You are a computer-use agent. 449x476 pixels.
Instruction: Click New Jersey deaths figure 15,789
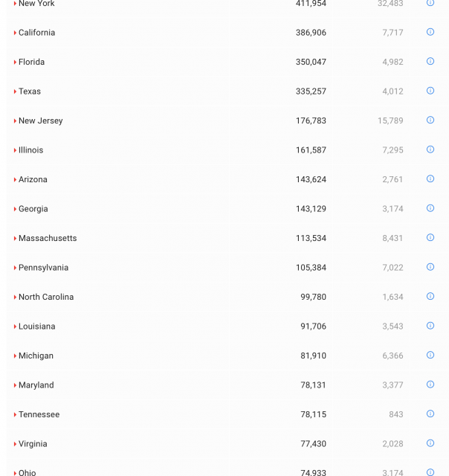390,120
